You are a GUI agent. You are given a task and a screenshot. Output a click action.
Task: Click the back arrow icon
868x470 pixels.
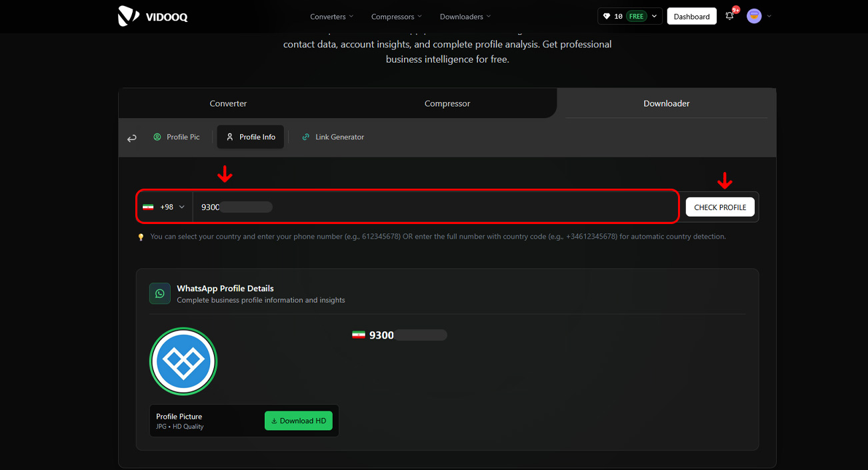[132, 138]
